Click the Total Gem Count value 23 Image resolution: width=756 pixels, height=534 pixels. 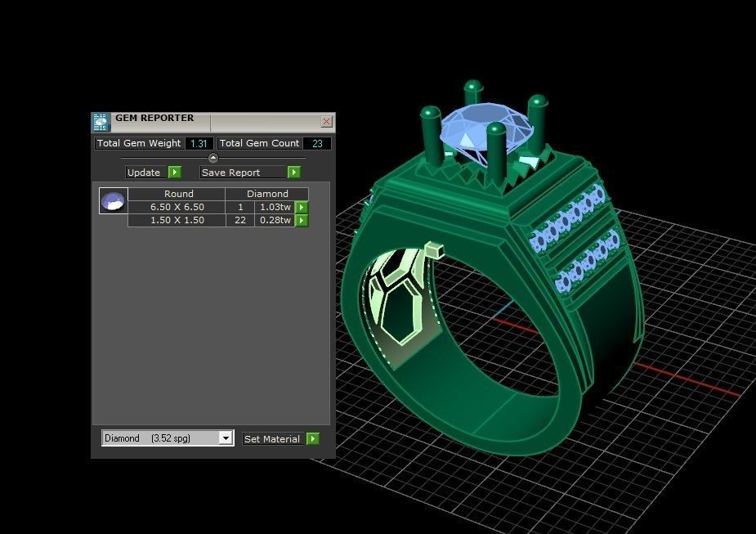pyautogui.click(x=317, y=143)
